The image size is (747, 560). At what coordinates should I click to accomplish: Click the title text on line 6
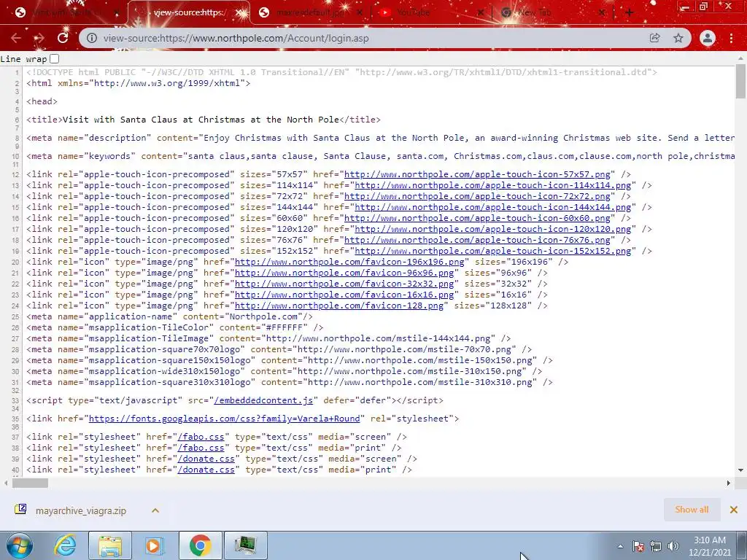click(201, 120)
